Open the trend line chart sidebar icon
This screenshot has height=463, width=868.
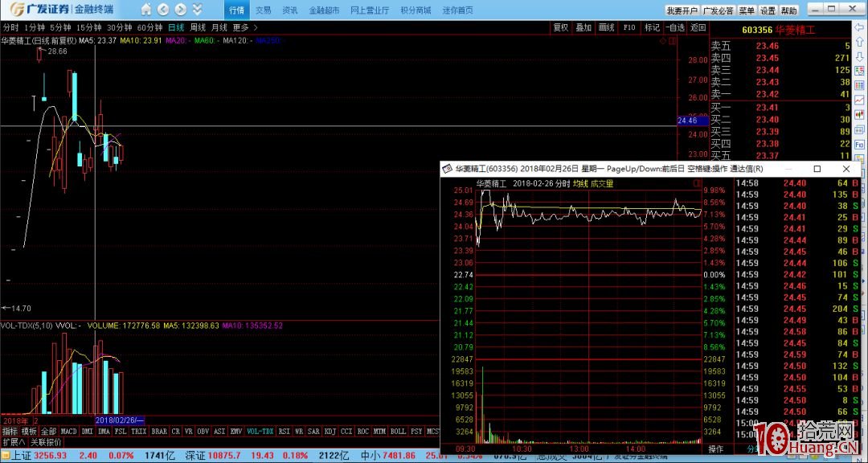pos(859,100)
